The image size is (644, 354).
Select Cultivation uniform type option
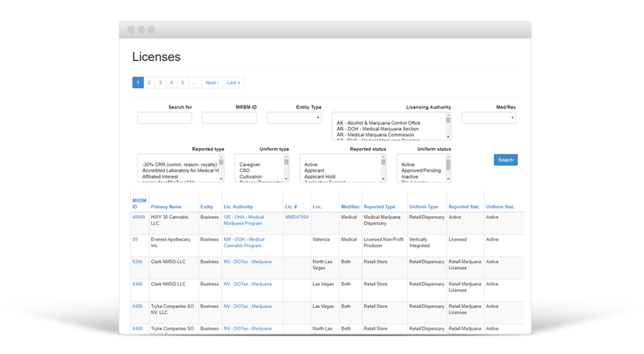tap(250, 177)
